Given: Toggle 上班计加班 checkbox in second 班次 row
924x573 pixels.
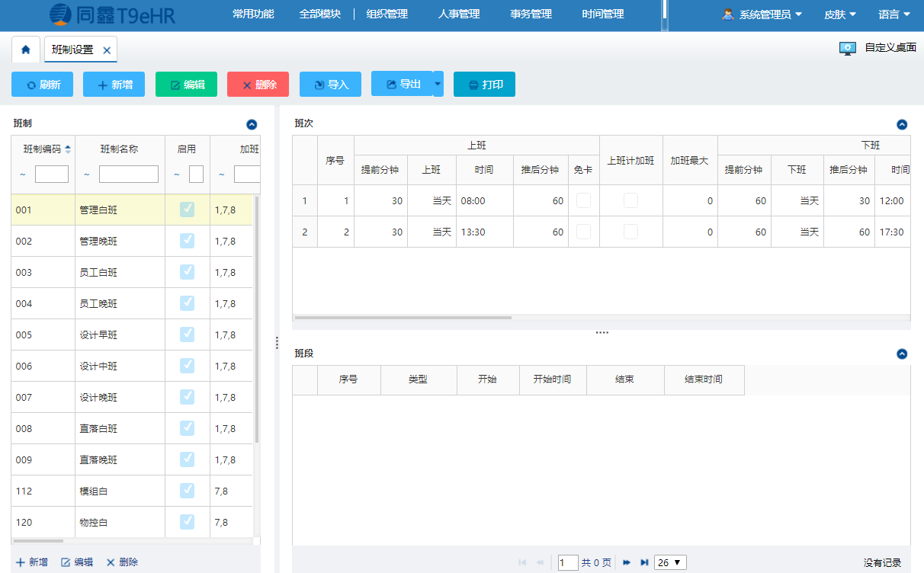Looking at the screenshot, I should (x=630, y=232).
